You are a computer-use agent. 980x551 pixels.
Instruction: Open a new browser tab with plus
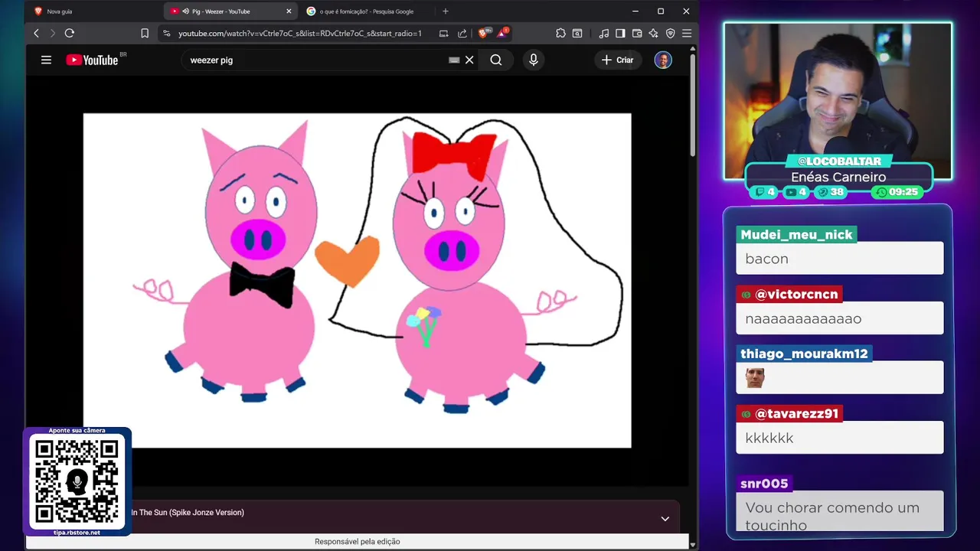coord(446,11)
